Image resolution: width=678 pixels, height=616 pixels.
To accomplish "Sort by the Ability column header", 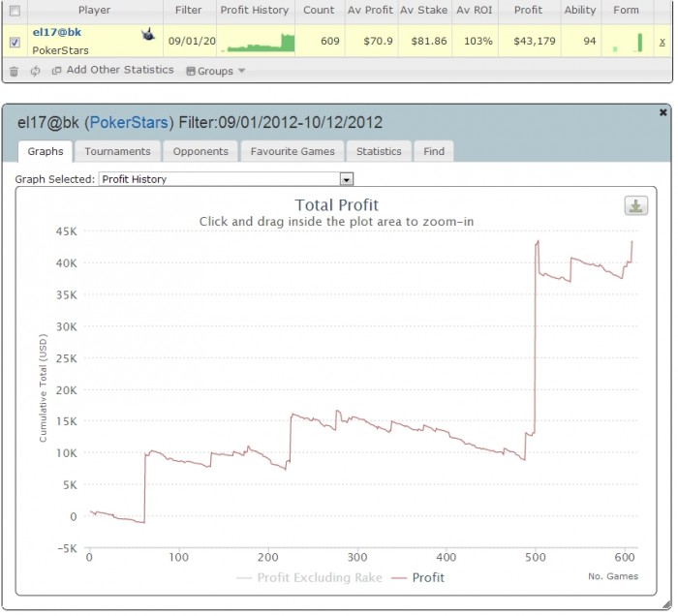I will click(x=580, y=10).
